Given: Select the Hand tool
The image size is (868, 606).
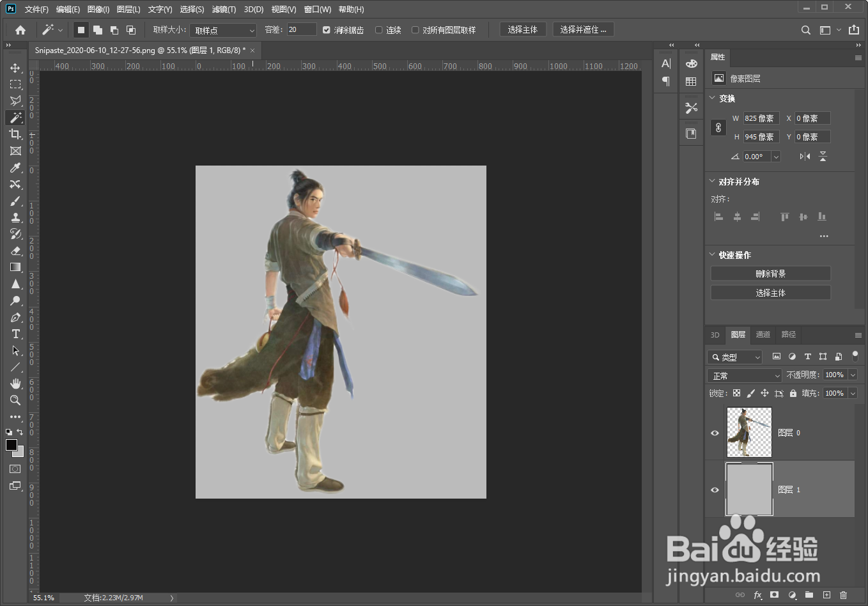Looking at the screenshot, I should 15,384.
